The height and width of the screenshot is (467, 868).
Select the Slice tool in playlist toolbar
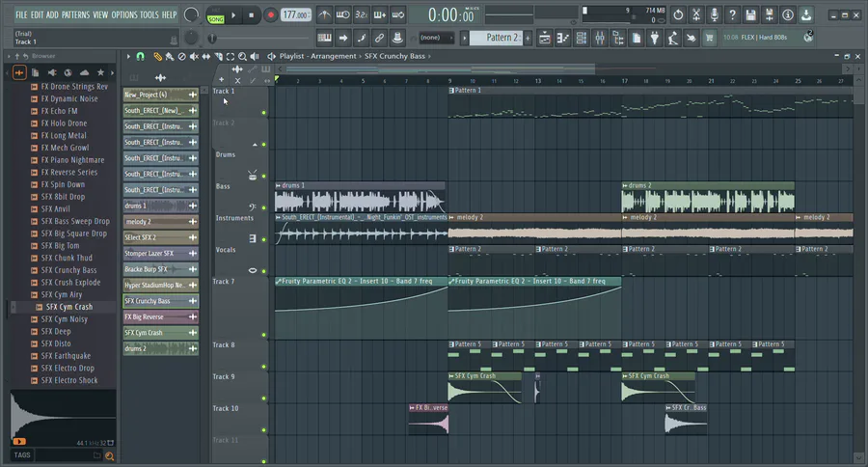pos(218,57)
